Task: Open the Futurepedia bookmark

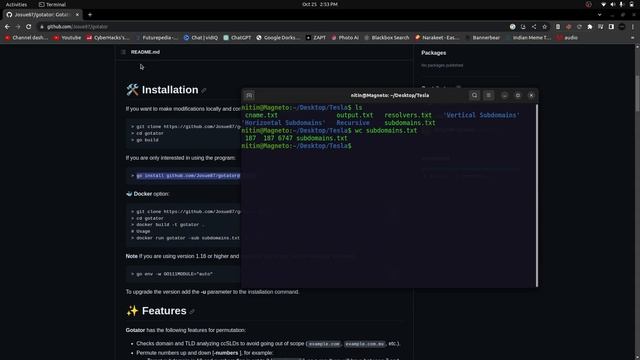Action: pyautogui.click(x=156, y=38)
